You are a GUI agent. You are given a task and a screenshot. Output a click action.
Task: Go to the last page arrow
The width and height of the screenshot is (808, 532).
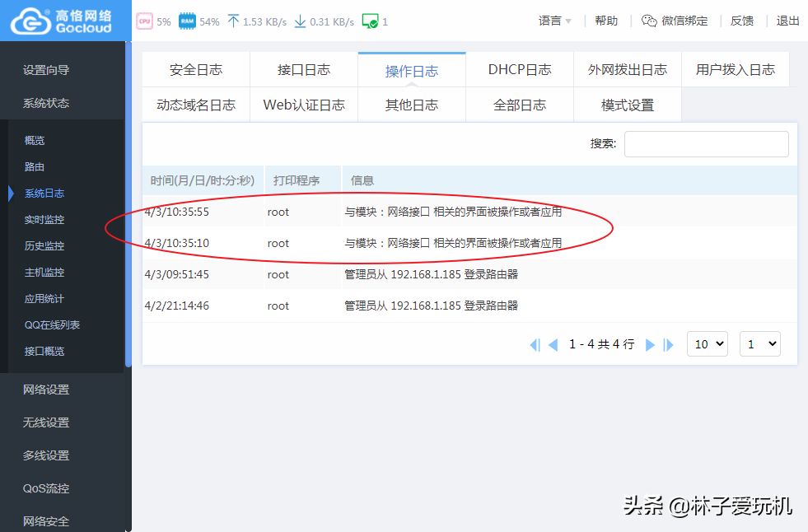point(669,345)
